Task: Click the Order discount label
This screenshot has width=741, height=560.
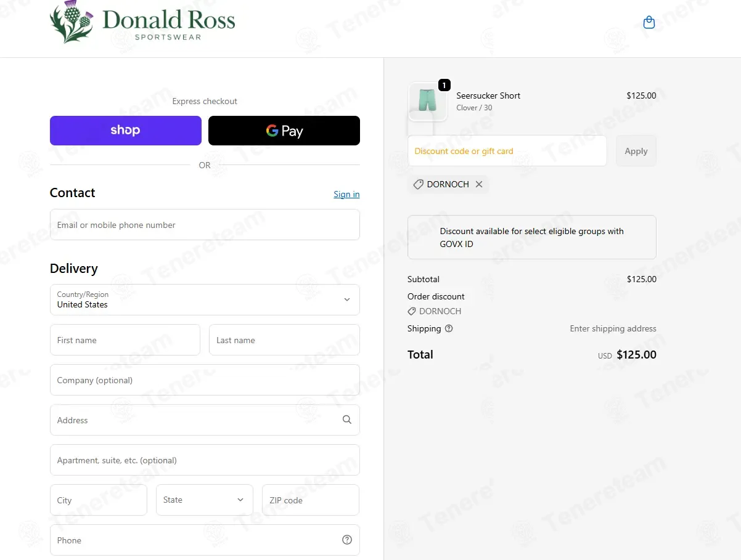Action: (436, 296)
